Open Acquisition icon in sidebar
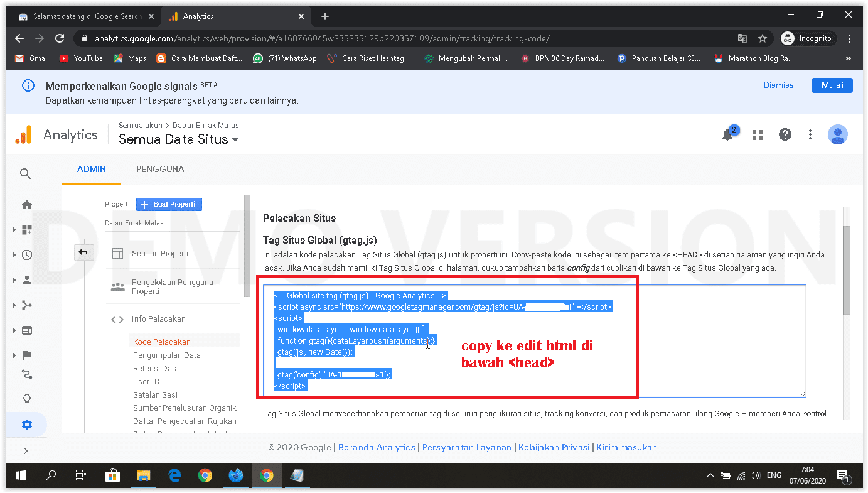The height and width of the screenshot is (493, 868). click(26, 305)
